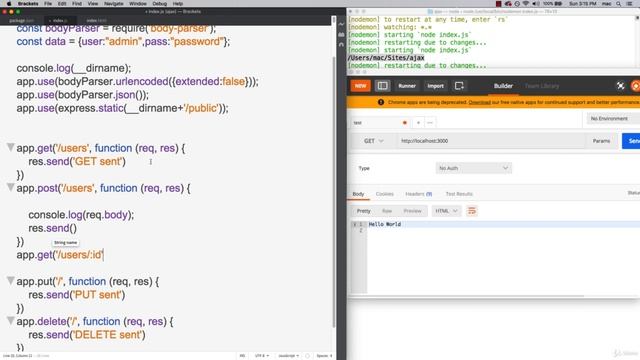Click the orange sync status icon

(x=636, y=86)
